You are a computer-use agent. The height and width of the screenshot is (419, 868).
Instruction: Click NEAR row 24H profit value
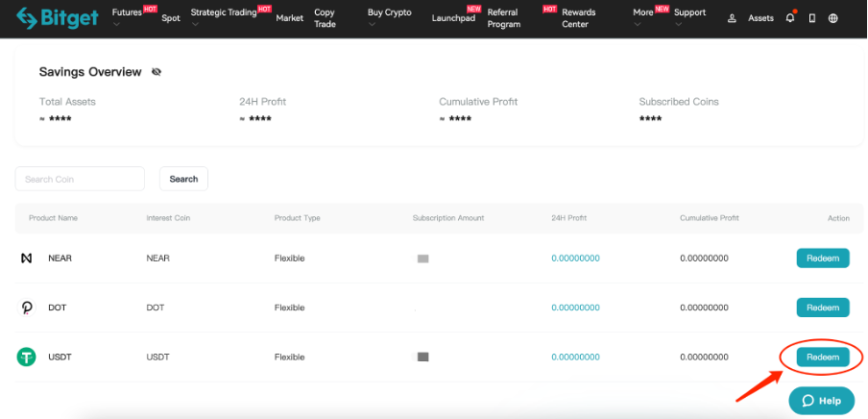[576, 259]
